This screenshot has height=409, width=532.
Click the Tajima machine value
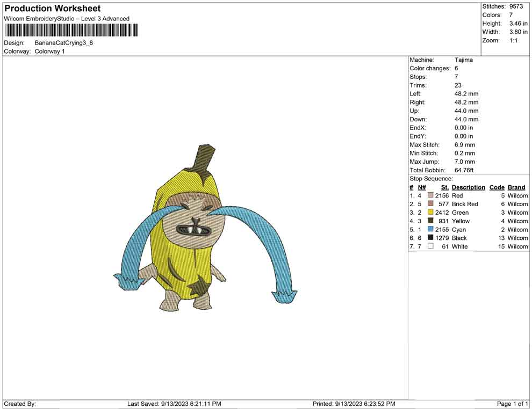point(463,60)
